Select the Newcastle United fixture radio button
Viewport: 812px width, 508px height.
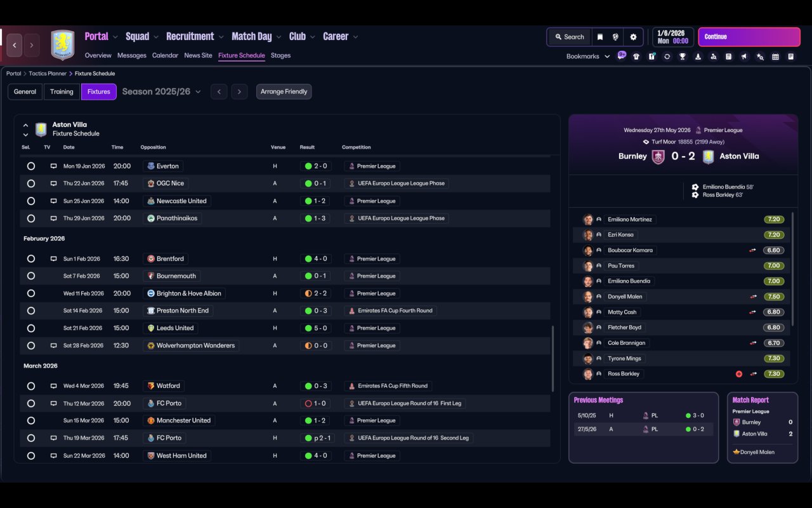pos(31,201)
